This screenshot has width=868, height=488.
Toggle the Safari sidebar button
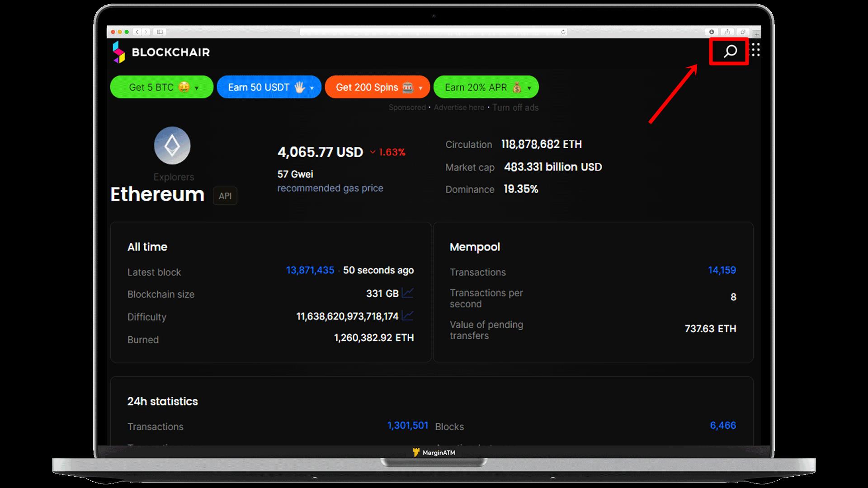point(160,32)
